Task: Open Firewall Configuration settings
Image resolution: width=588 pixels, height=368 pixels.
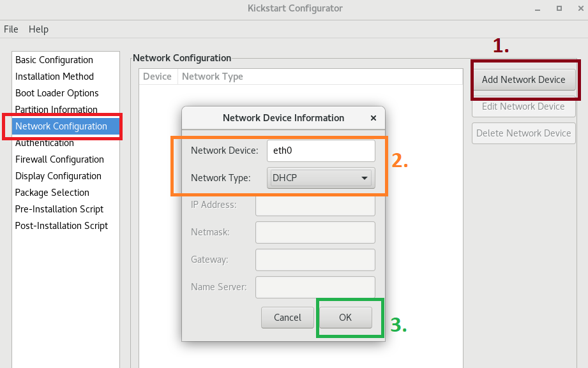Action: (59, 159)
